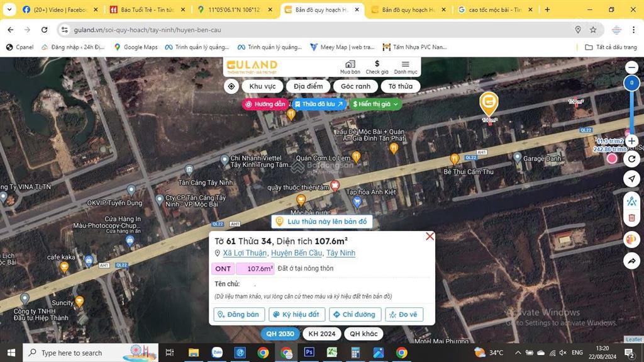Click the Khu vực filter button
This screenshot has width=644, height=362.
pyautogui.click(x=262, y=86)
